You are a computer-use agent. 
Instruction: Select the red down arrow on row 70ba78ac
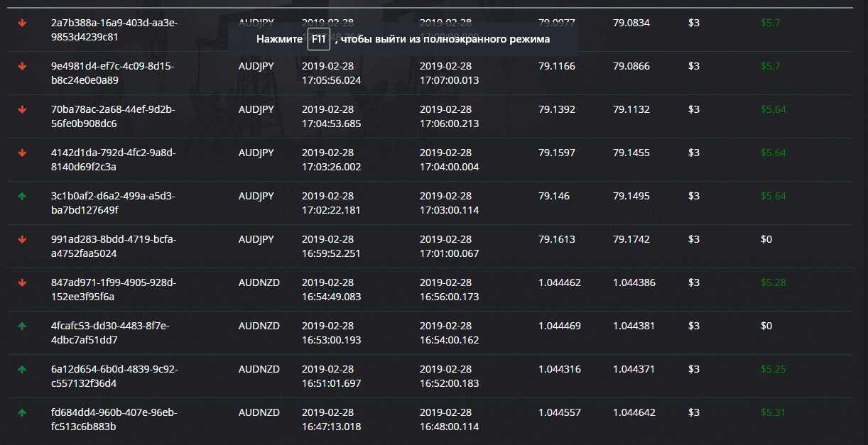(22, 110)
